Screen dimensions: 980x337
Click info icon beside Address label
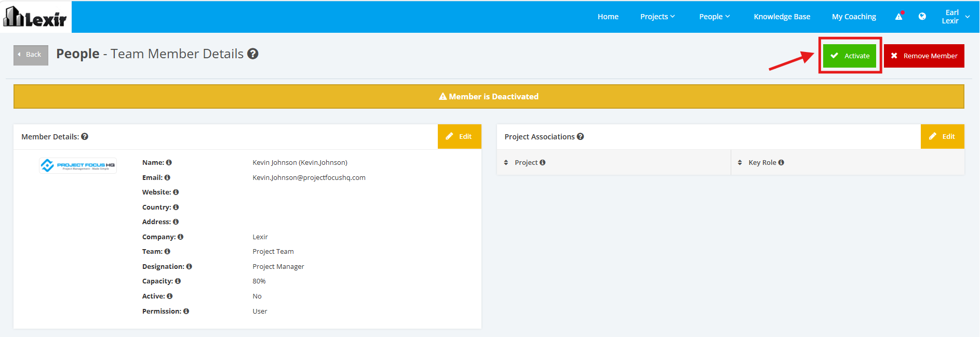176,222
